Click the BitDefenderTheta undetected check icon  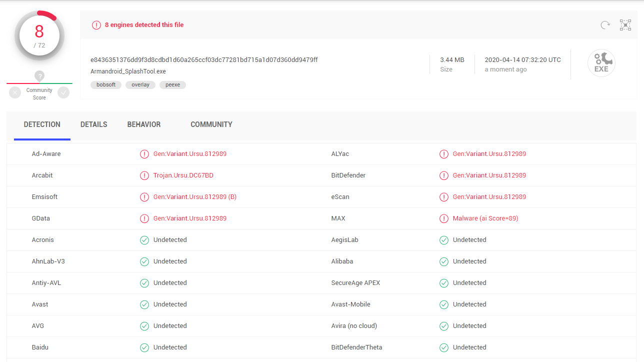point(444,347)
